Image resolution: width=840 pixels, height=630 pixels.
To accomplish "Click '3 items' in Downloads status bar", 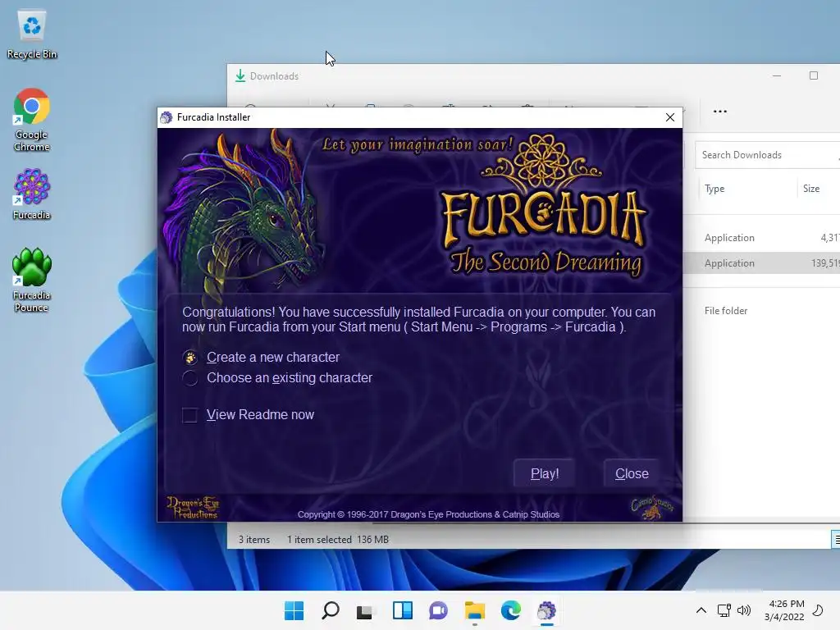I will coord(254,540).
